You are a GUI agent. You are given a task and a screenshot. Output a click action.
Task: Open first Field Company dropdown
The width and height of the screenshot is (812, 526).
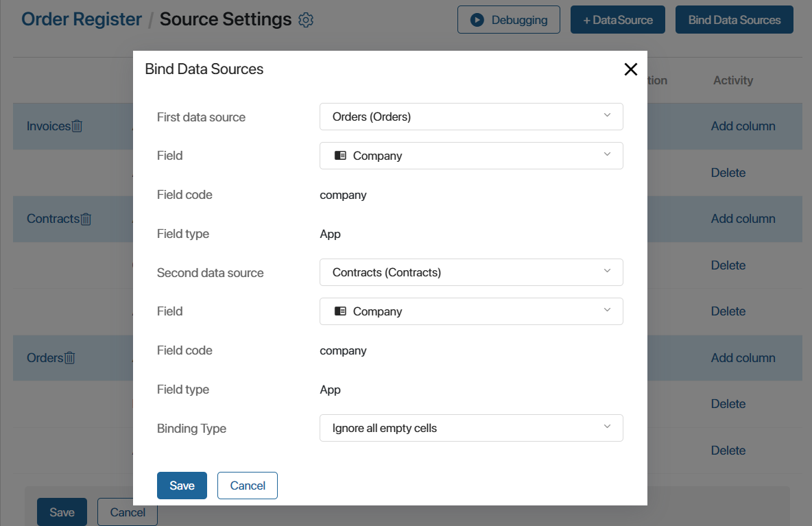tap(471, 156)
